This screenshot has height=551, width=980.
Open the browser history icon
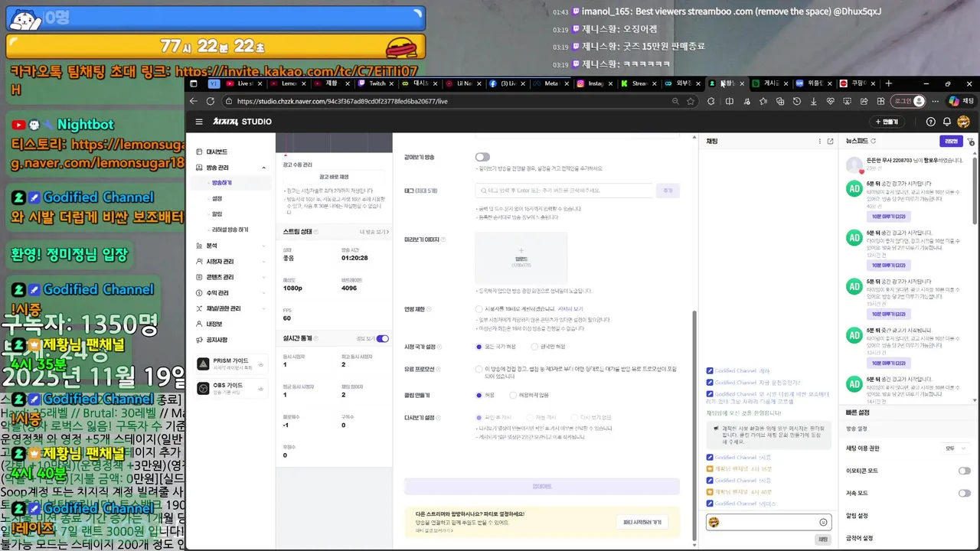[797, 101]
